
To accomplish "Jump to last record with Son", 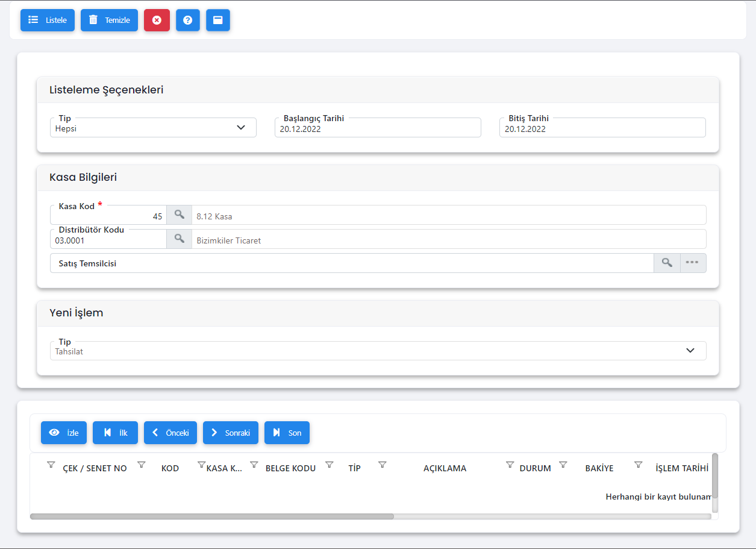I will [287, 433].
